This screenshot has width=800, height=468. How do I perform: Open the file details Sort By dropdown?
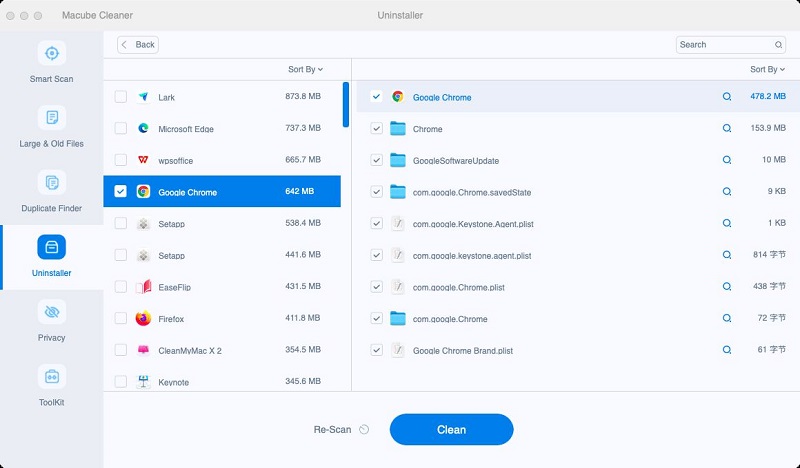(x=767, y=69)
